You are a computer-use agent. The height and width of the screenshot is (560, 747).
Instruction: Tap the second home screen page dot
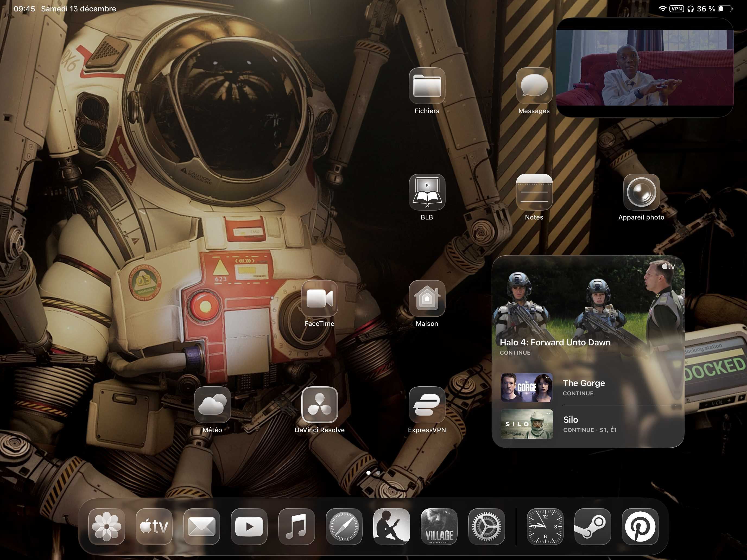(x=378, y=473)
